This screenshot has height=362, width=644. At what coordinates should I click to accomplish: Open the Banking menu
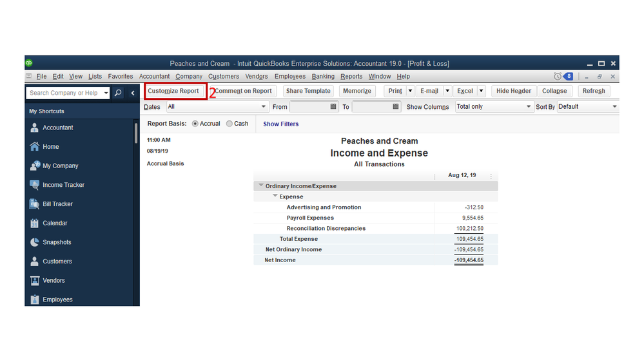323,77
